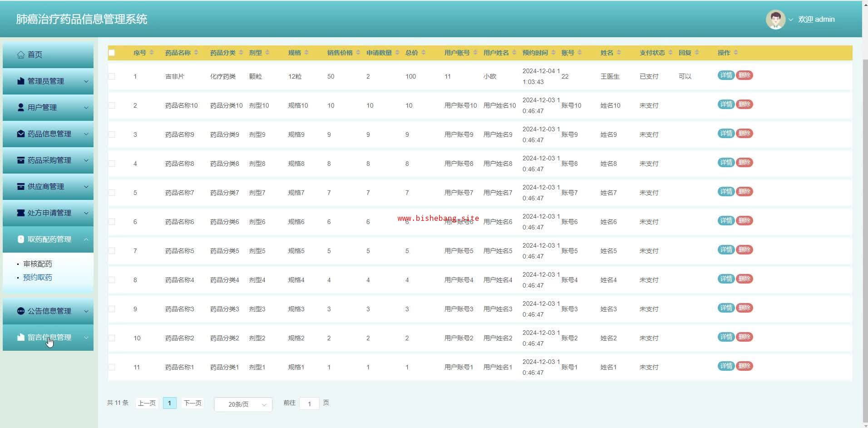Image resolution: width=868 pixels, height=428 pixels.
Task: Collapse the 取药配药管理 menu chevron
Action: 86,239
